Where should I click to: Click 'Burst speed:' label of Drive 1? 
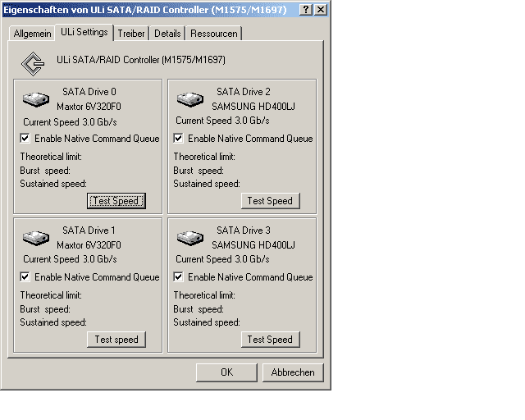[45, 309]
